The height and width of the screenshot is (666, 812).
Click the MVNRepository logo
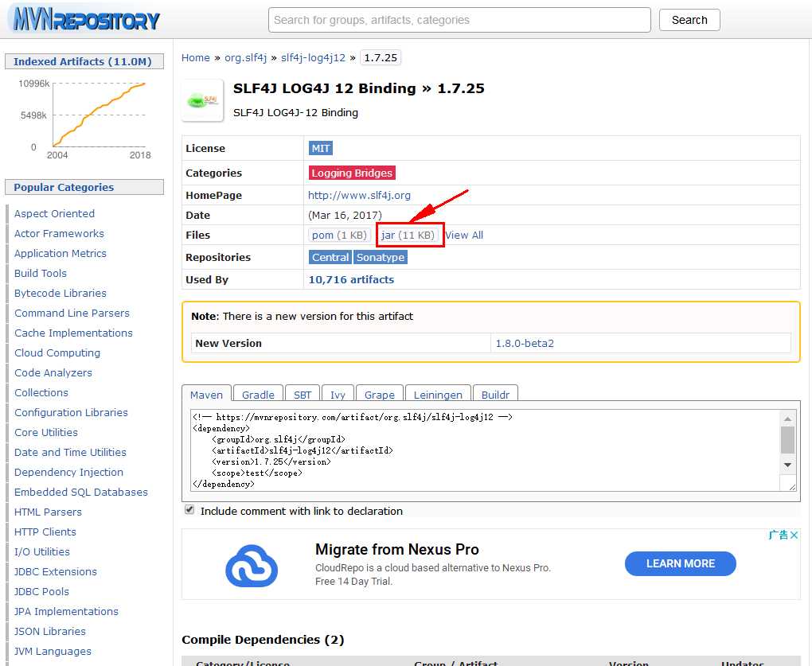click(85, 20)
